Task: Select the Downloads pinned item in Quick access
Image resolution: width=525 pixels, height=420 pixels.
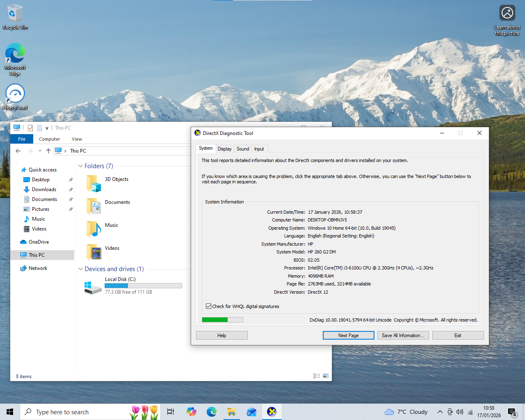Action: pos(44,189)
